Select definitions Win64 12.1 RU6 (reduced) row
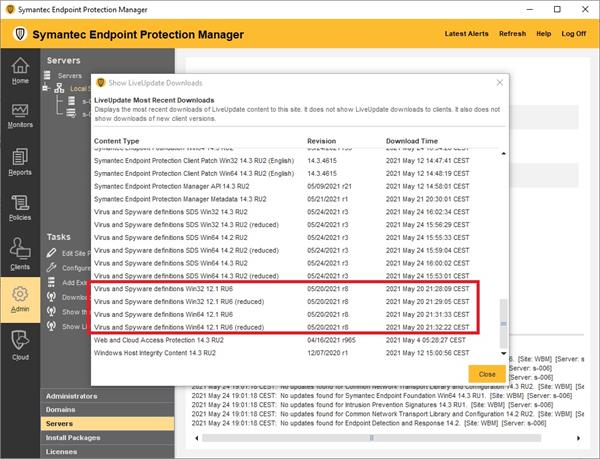 tap(295, 327)
